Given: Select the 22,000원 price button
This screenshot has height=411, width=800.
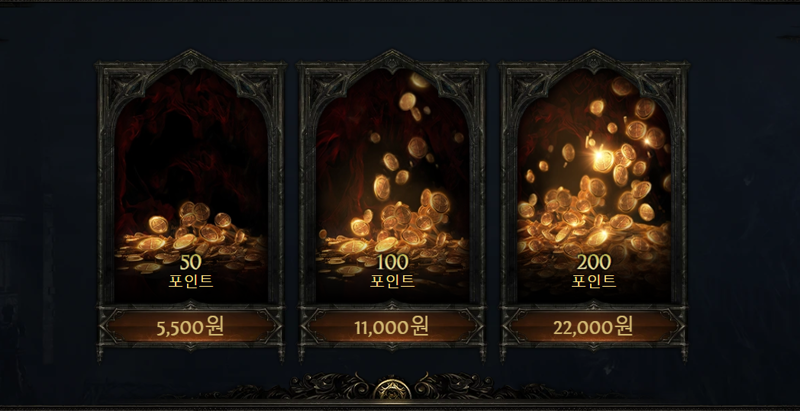Looking at the screenshot, I should 593,327.
